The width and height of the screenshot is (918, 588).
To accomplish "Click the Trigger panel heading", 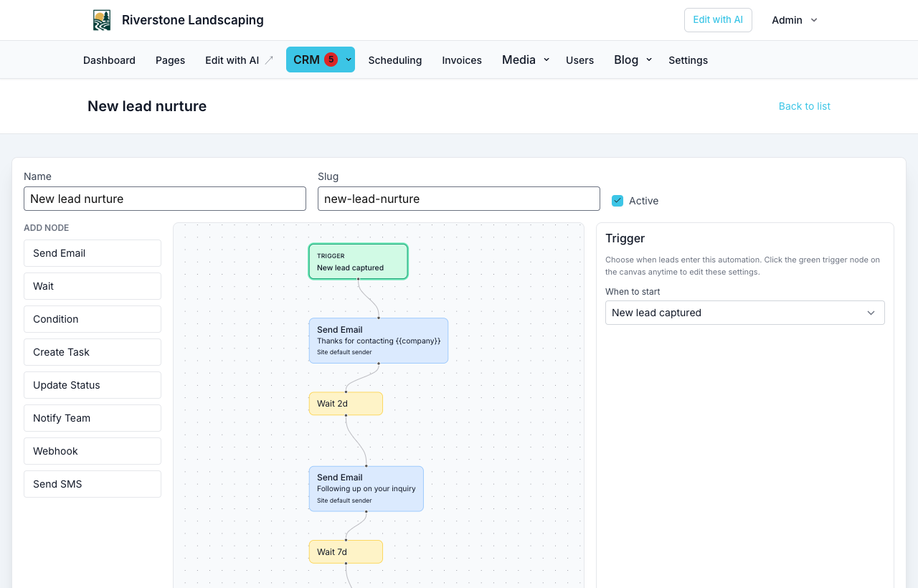I will [x=625, y=238].
